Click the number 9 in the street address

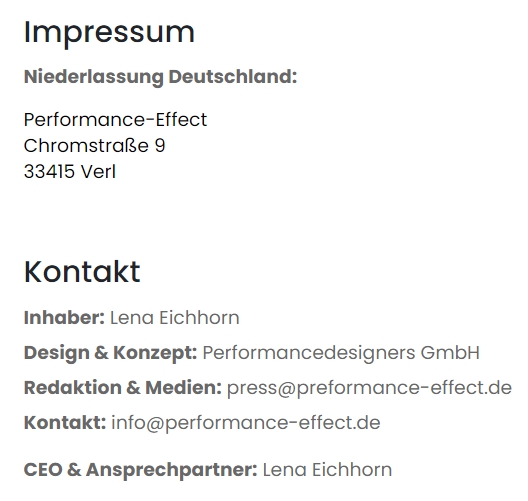pyautogui.click(x=160, y=146)
